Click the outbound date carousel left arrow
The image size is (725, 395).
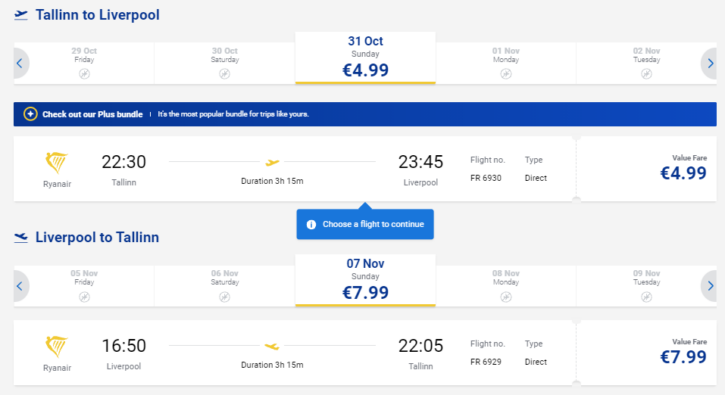click(20, 63)
